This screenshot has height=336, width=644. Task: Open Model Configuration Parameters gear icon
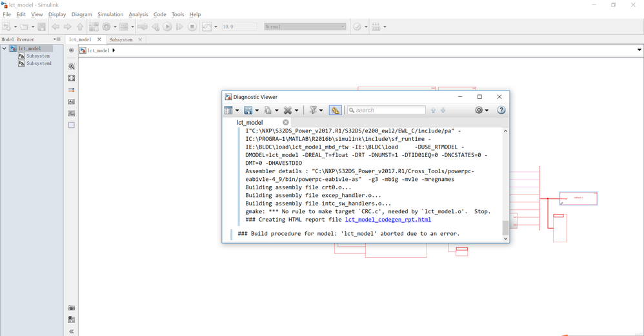coord(106,26)
